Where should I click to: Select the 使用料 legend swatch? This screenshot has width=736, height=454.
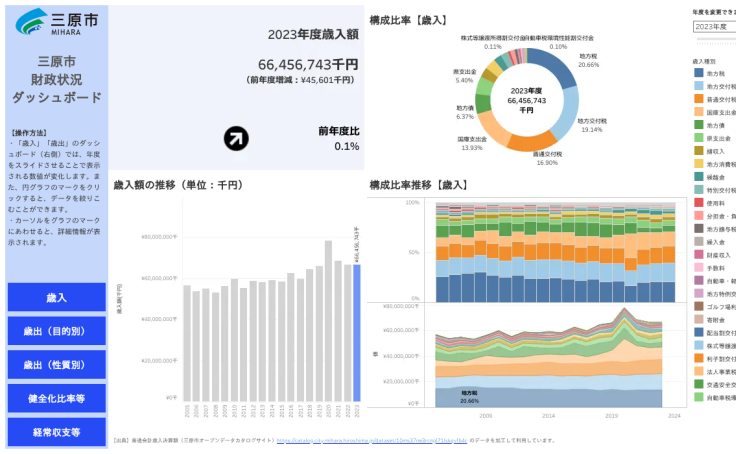coord(699,203)
